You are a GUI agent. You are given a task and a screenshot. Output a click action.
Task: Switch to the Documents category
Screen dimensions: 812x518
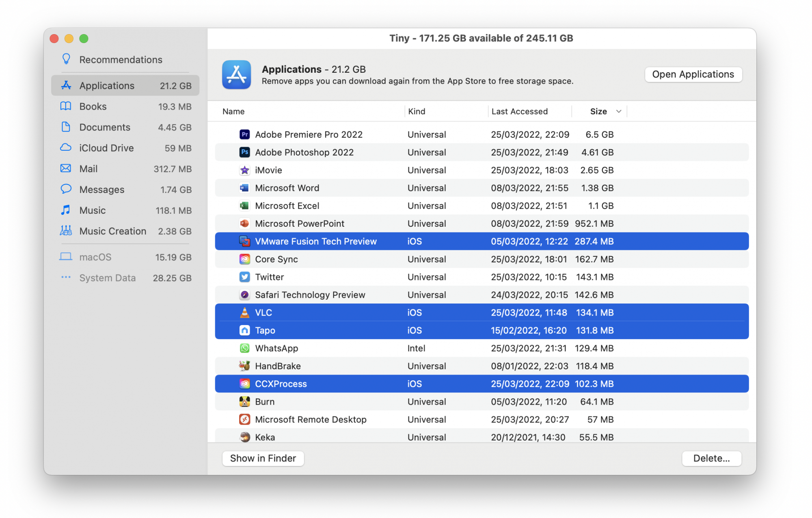coord(125,127)
